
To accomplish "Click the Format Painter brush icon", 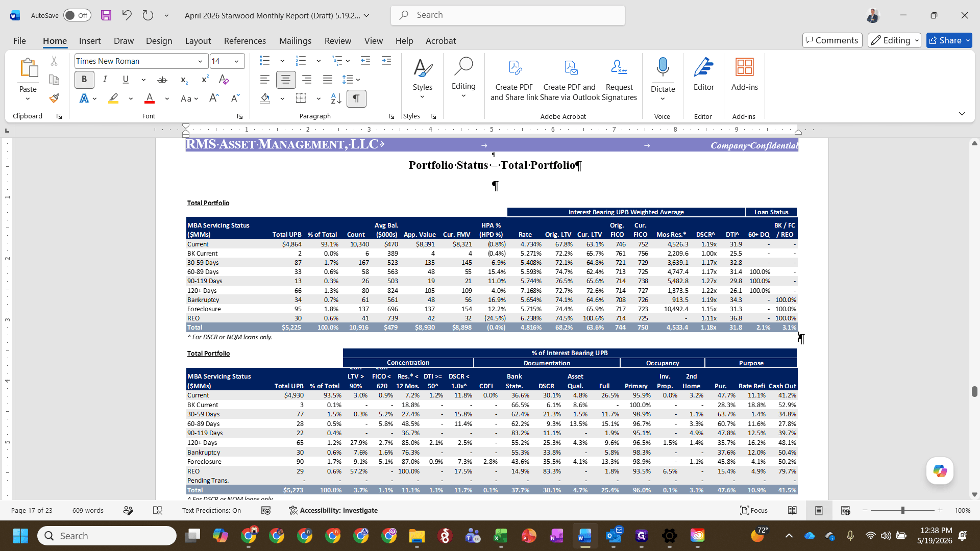I will [55, 98].
